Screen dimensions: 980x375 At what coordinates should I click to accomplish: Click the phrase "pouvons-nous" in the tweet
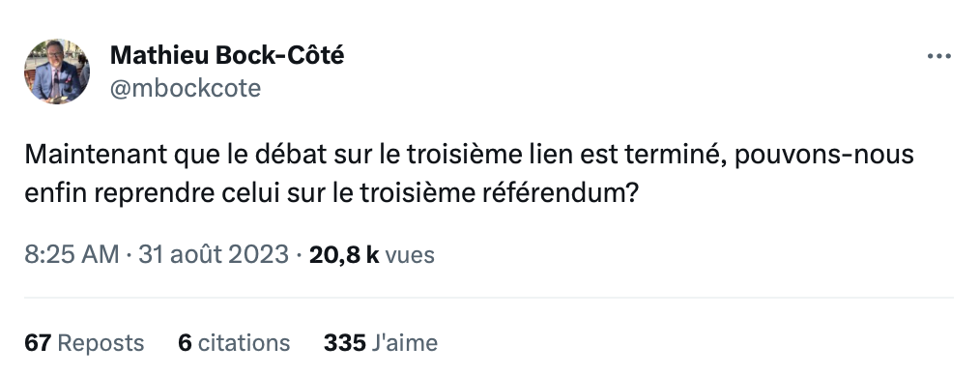[x=824, y=155]
